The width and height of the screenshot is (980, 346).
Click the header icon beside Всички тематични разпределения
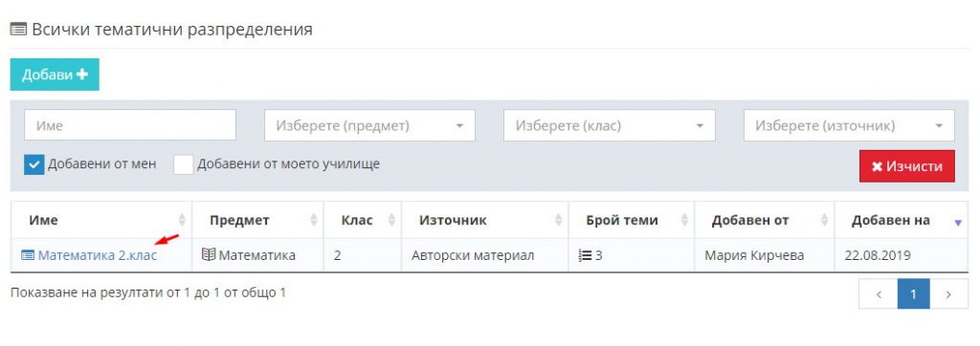click(18, 30)
